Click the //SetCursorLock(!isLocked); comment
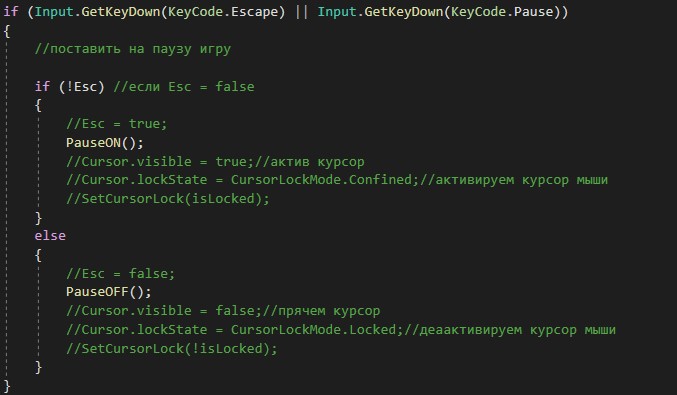Image resolution: width=677 pixels, height=395 pixels. [172, 348]
